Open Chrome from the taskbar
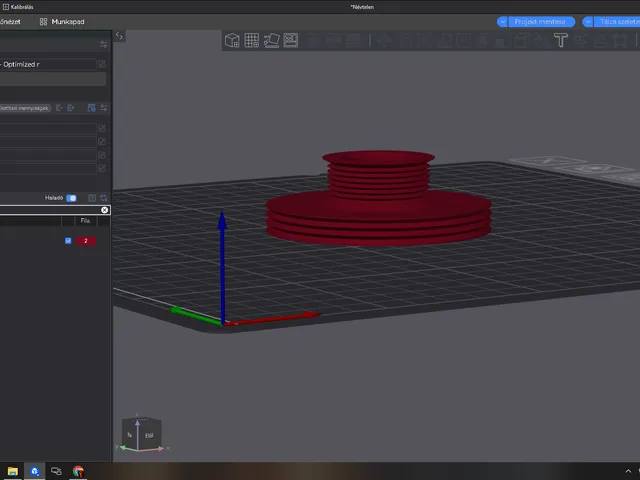Image resolution: width=640 pixels, height=480 pixels. tap(78, 471)
